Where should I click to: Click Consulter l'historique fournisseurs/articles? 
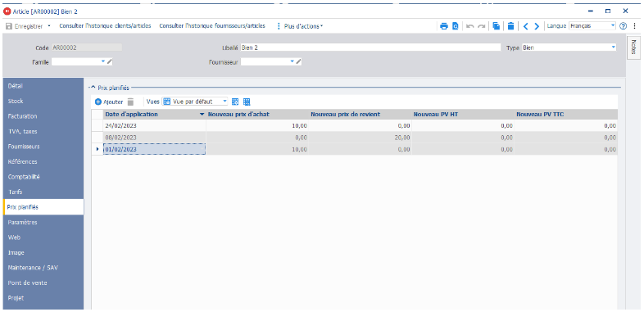pos(212,26)
